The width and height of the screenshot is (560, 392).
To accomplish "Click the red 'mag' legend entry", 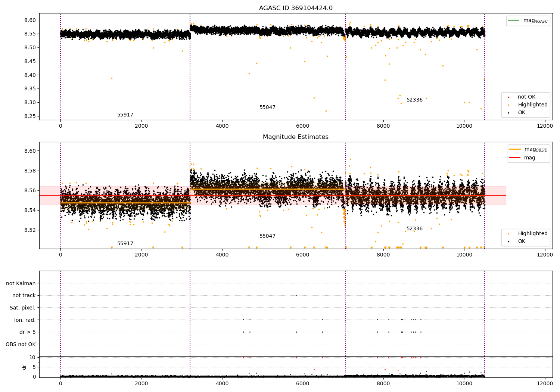I will pos(523,158).
